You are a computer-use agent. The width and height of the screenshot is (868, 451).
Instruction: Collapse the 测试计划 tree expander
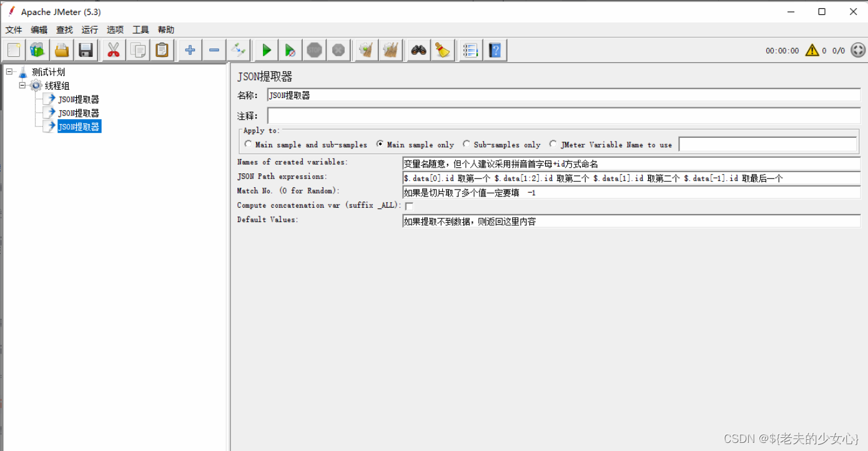9,72
